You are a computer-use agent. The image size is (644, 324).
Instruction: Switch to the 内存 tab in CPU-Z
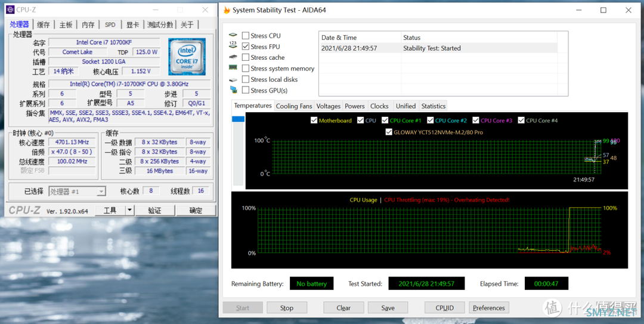[88, 24]
